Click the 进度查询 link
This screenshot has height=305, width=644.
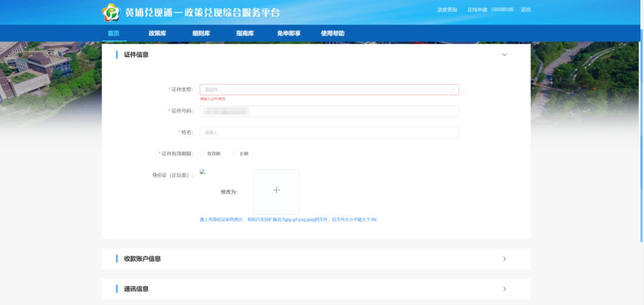pyautogui.click(x=447, y=10)
